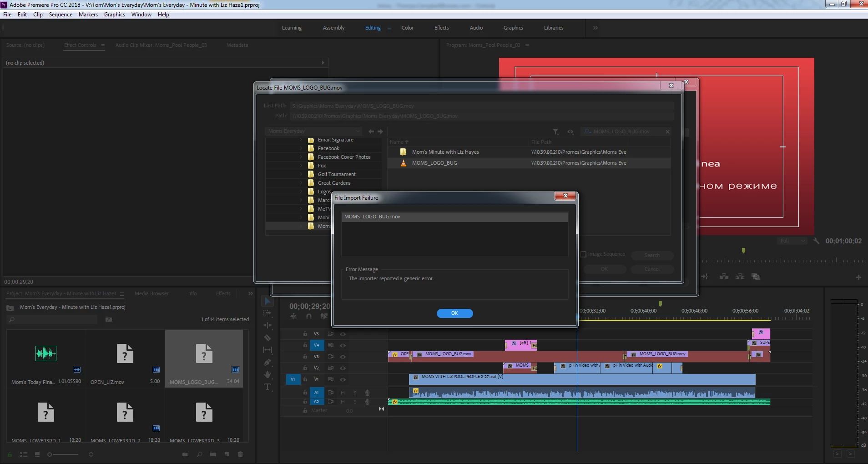Switch Project panel to List View
Image resolution: width=868 pixels, height=464 pixels.
point(24,454)
